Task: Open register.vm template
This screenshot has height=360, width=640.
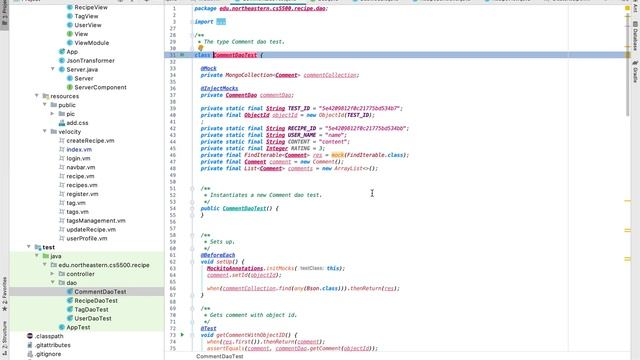Action: 82,194
